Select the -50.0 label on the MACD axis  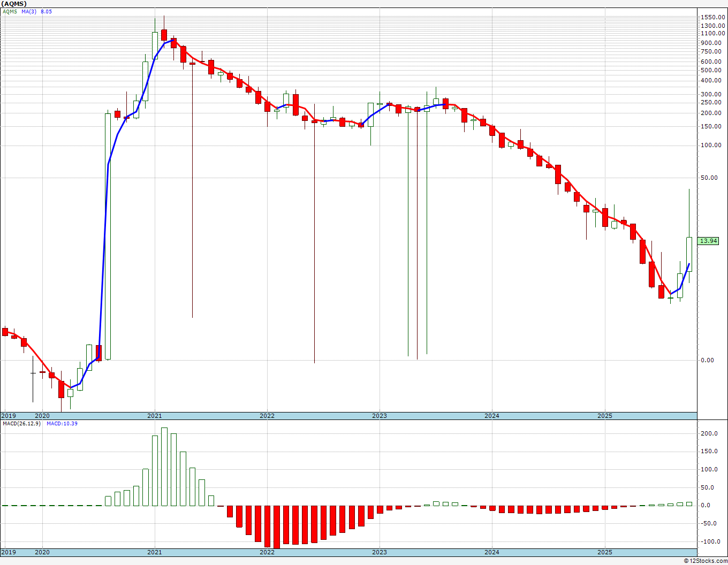pos(709,523)
